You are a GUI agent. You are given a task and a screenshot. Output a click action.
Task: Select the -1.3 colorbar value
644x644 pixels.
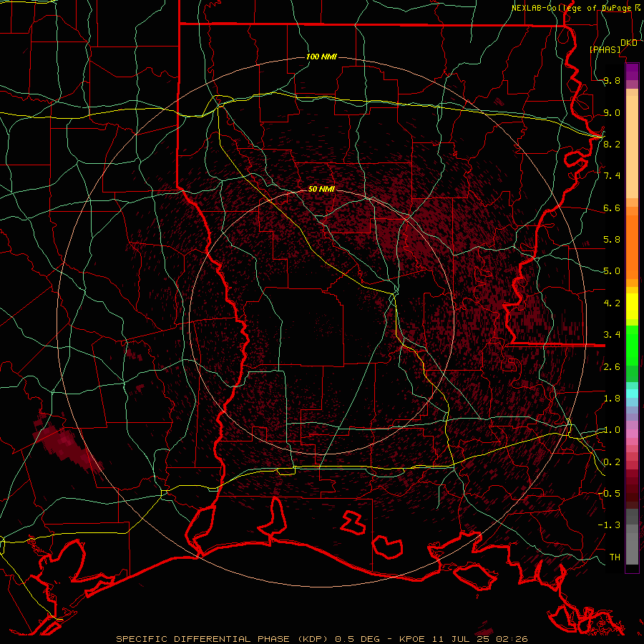[x=609, y=525]
